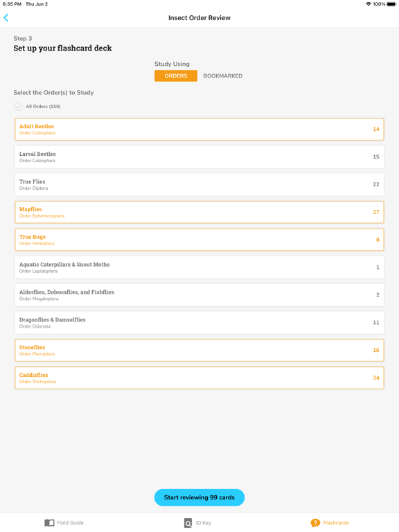Start reviewing 99 cards
Screen dimensions: 399x532
[x=199, y=497]
